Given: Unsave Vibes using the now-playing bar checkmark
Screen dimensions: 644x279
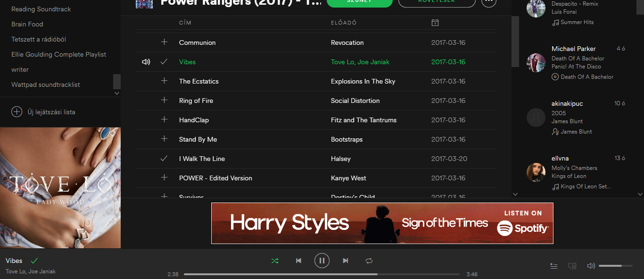Looking at the screenshot, I should click(x=34, y=261).
